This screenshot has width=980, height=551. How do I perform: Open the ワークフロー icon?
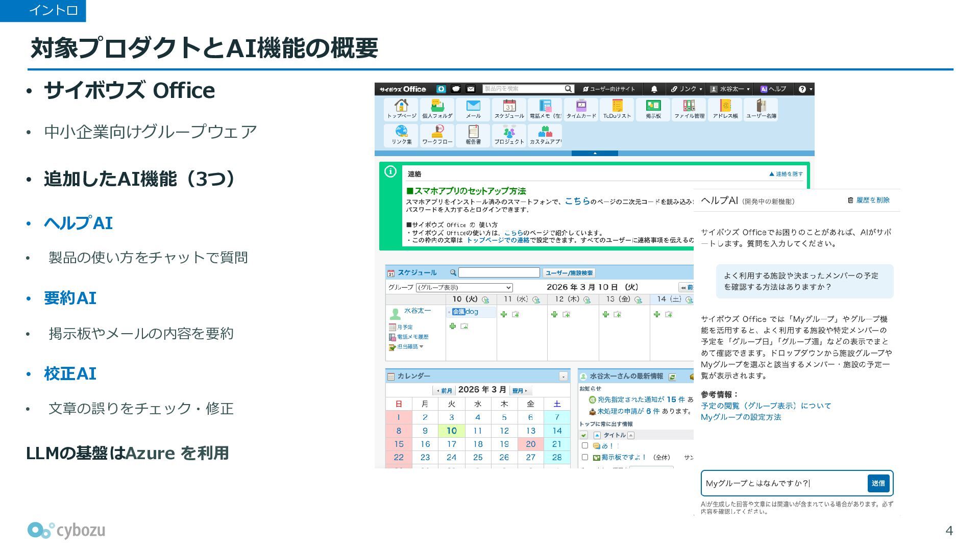pyautogui.click(x=437, y=135)
